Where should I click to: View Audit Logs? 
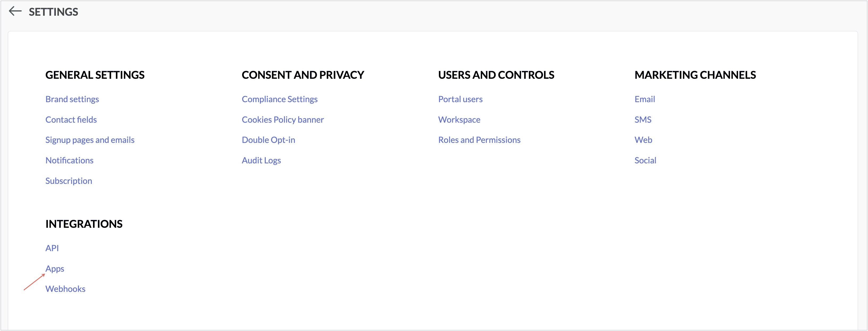(261, 161)
